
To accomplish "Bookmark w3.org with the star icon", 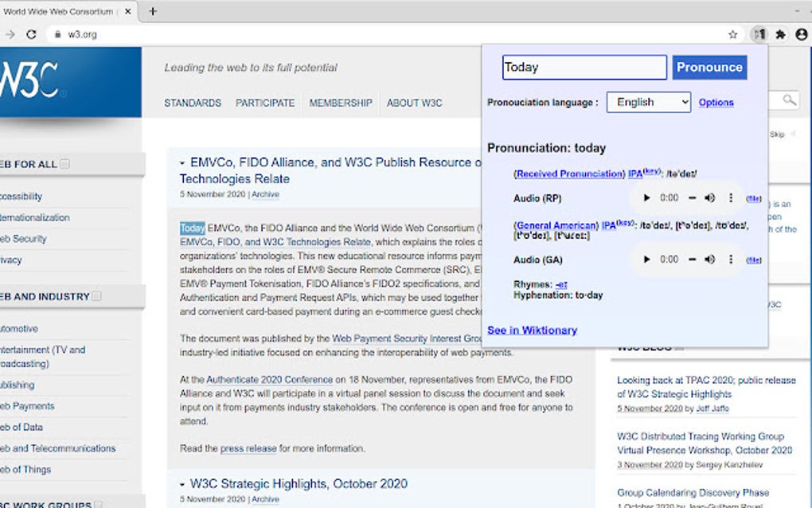I will (x=732, y=35).
